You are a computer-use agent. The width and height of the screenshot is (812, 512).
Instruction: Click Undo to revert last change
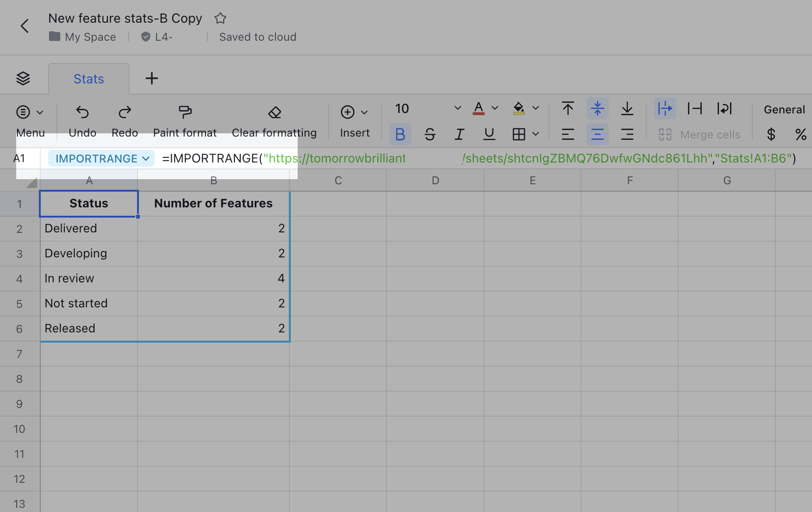[82, 120]
